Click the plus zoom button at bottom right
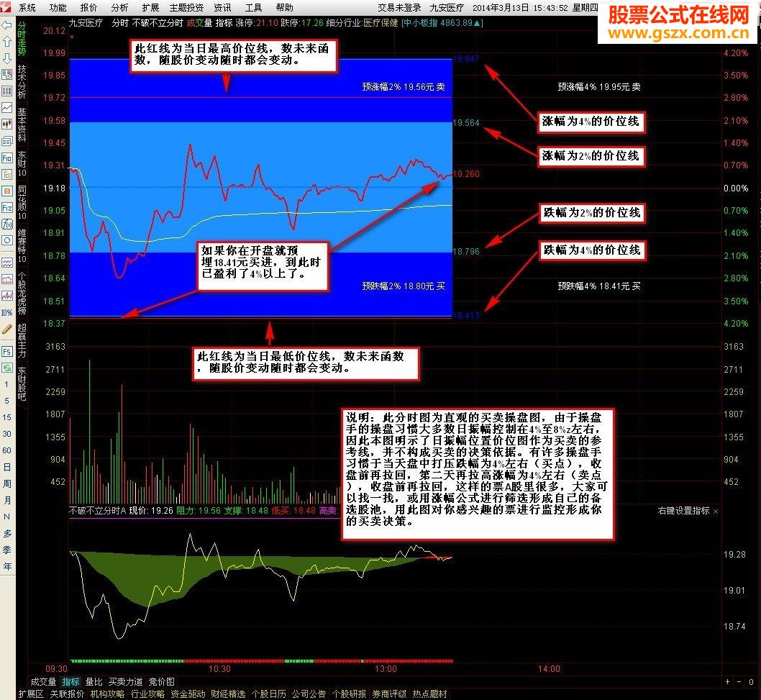This screenshot has height=700, width=761. pyautogui.click(x=727, y=682)
